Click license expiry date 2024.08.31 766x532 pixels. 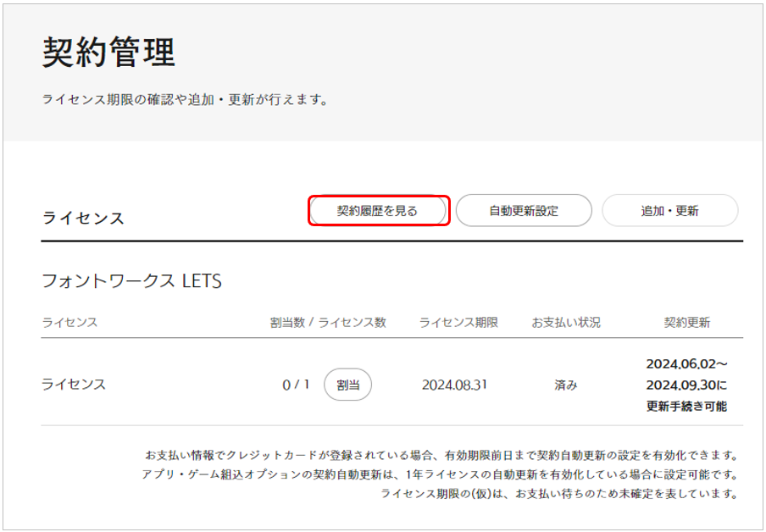pos(454,385)
